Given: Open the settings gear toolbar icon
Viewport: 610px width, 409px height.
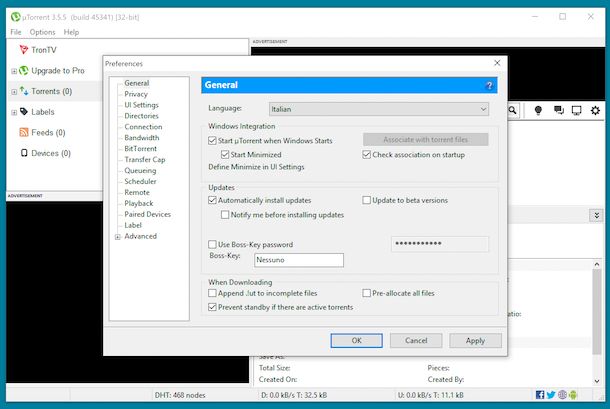Looking at the screenshot, I should click(x=595, y=111).
